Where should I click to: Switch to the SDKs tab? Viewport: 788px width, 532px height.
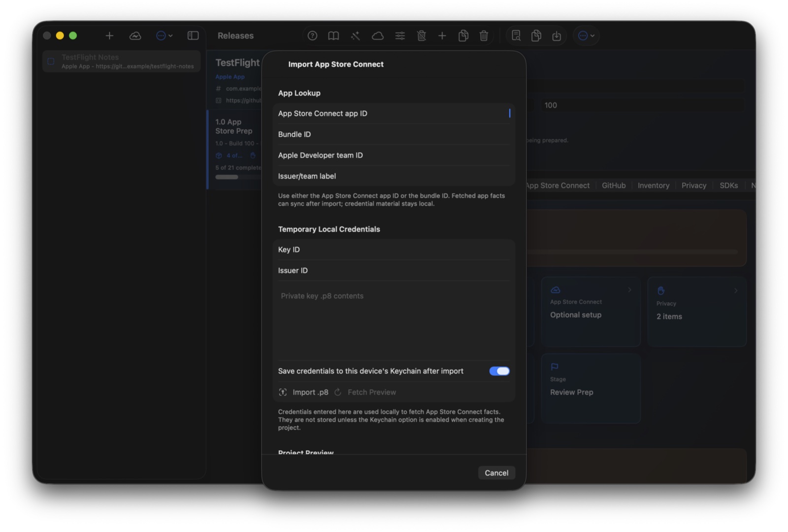(x=729, y=186)
